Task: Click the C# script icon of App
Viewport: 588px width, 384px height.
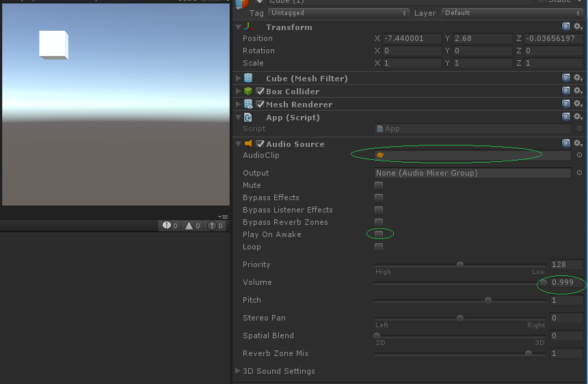Action: click(248, 118)
